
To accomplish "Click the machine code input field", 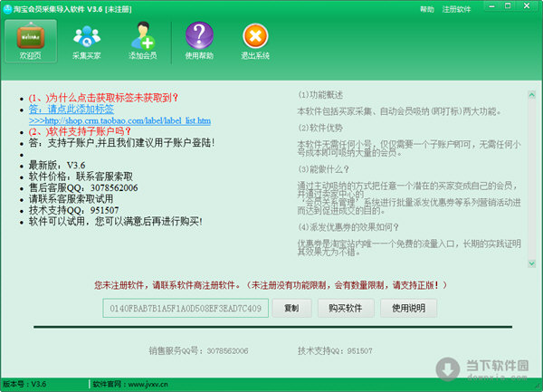I will coord(186,308).
